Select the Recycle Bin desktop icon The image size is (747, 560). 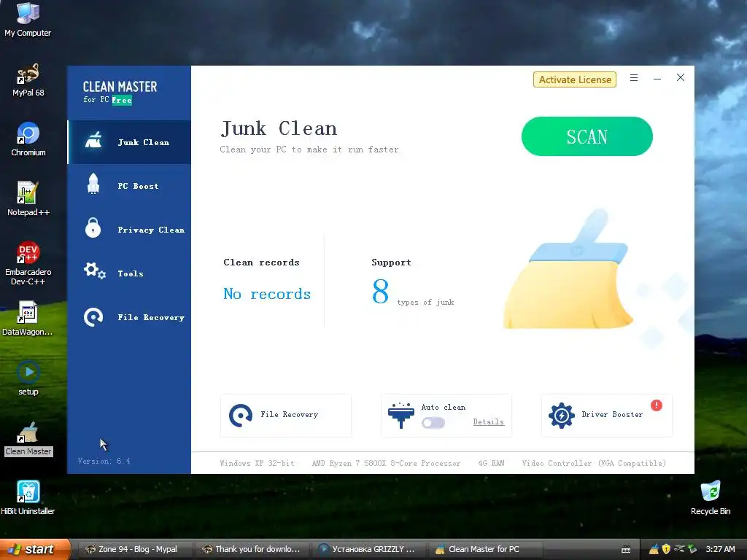click(711, 498)
